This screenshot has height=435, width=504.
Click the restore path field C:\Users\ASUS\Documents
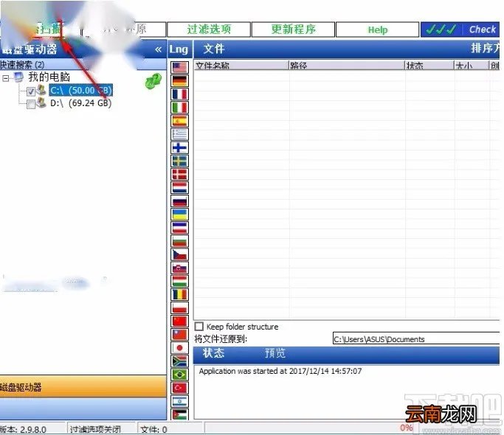tap(416, 339)
